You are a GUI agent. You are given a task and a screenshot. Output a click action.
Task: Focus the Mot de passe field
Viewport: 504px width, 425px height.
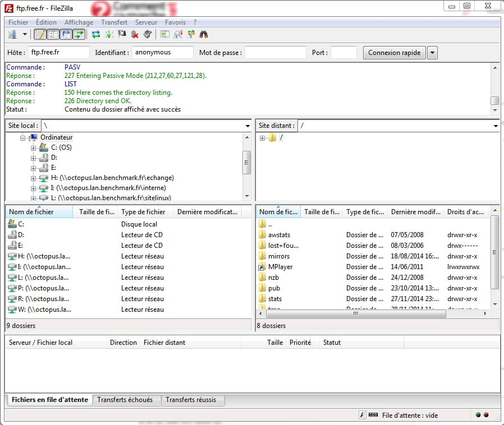point(275,52)
